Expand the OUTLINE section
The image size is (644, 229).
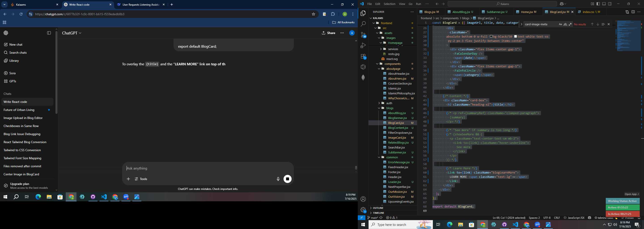click(392, 208)
